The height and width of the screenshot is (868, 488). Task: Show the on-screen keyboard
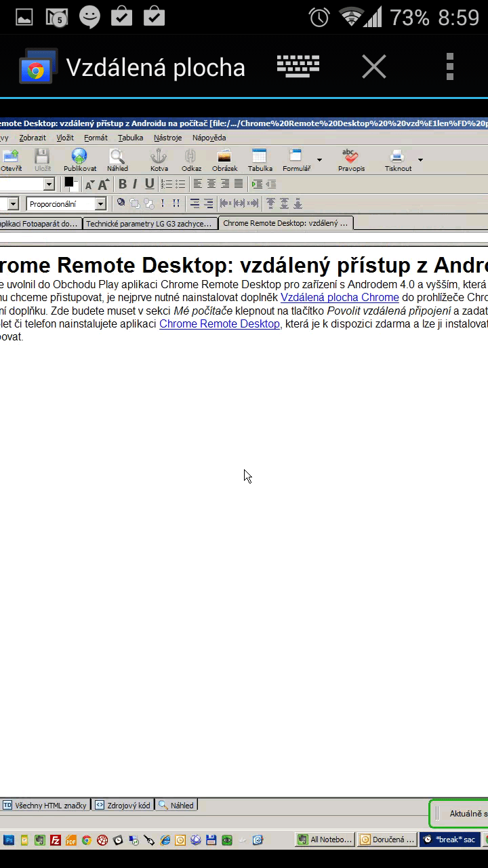[298, 66]
